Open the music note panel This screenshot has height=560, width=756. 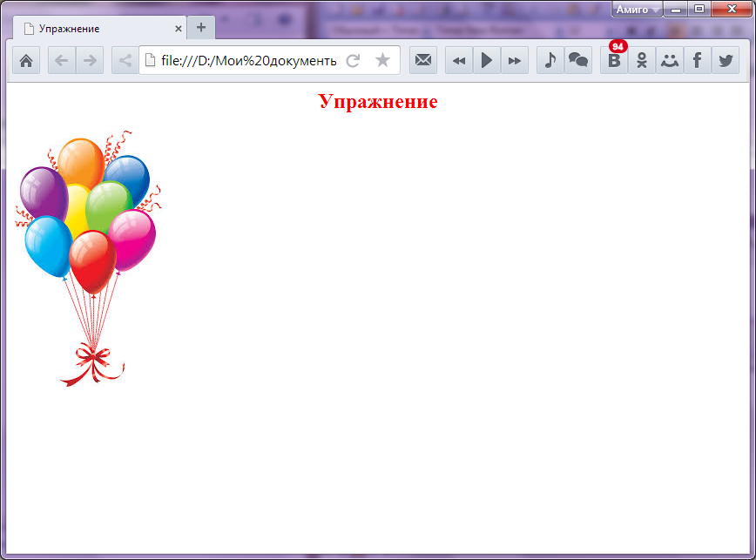click(550, 60)
